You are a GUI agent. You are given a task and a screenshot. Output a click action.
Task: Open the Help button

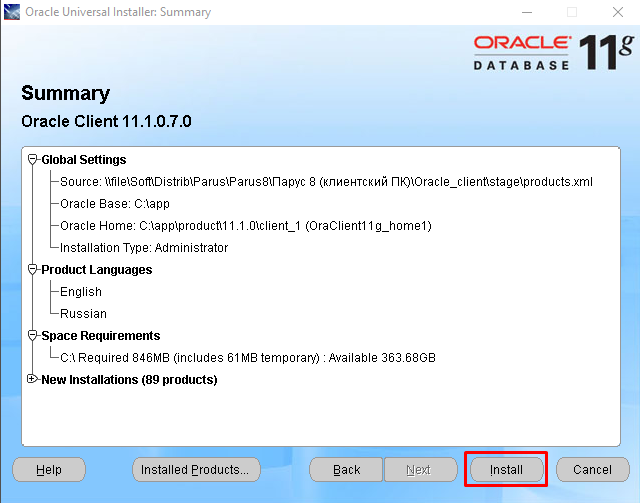tap(48, 469)
